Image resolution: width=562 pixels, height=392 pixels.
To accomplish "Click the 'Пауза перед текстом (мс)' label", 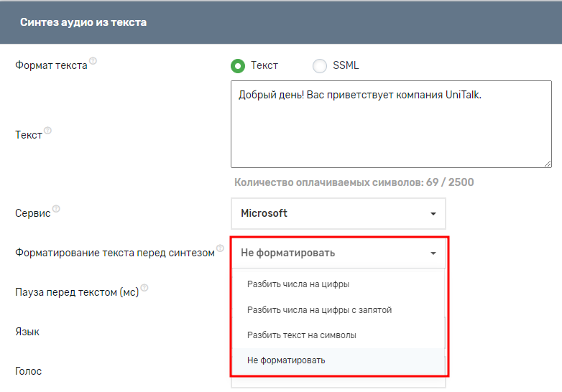I will coord(76,292).
